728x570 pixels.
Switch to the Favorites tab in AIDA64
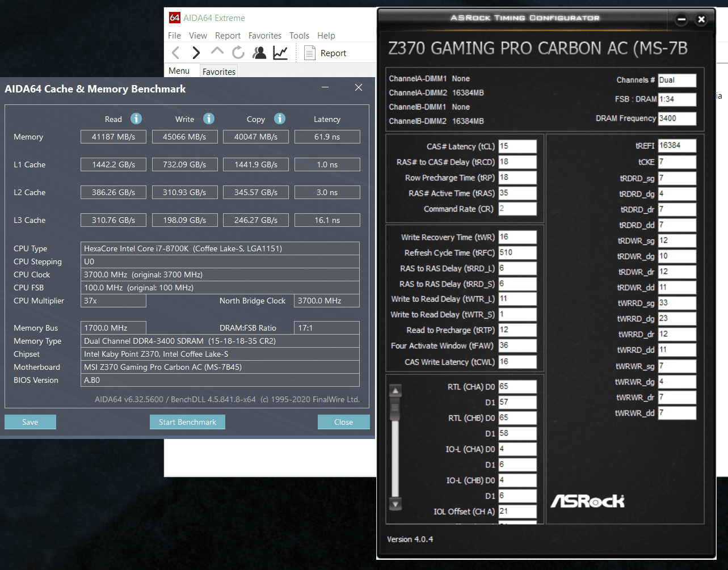[219, 71]
